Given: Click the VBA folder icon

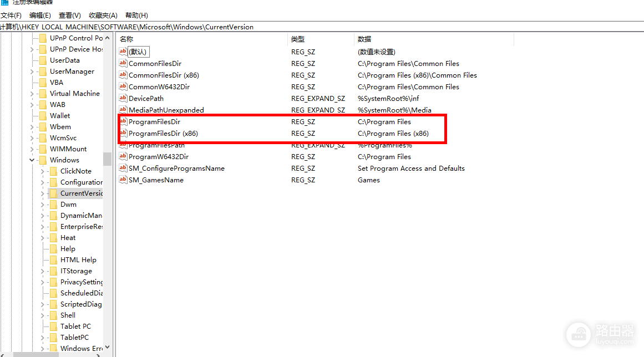Looking at the screenshot, I should [43, 83].
